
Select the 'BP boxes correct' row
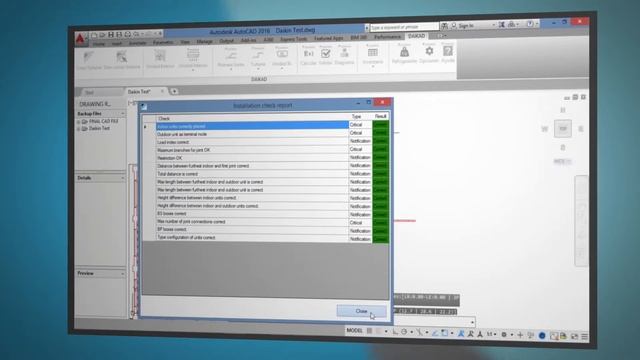pyautogui.click(x=252, y=229)
